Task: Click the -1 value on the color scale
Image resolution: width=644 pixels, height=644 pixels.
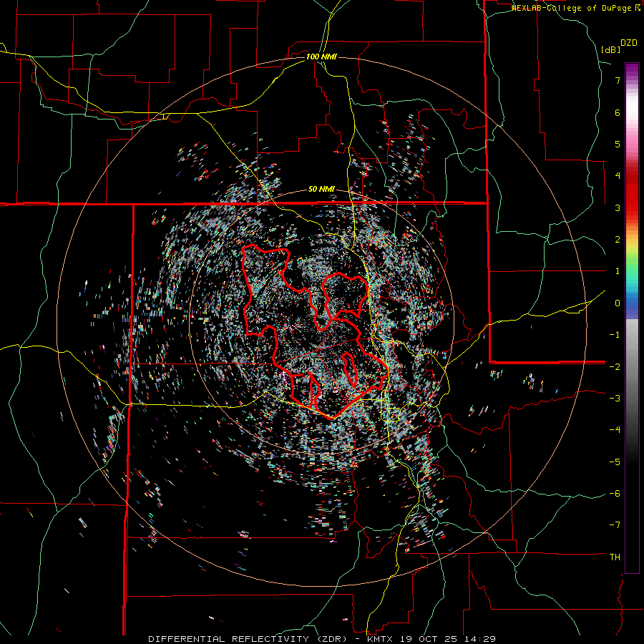Action: pos(615,335)
